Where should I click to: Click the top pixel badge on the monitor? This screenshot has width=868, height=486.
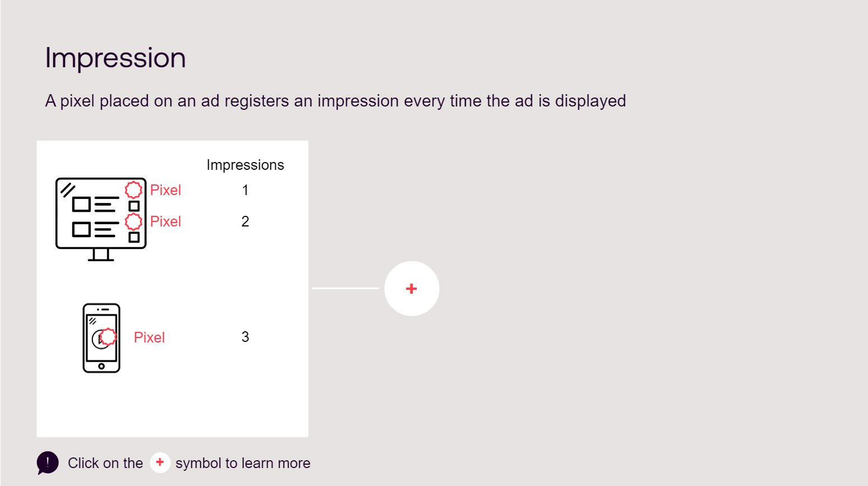[x=133, y=190]
